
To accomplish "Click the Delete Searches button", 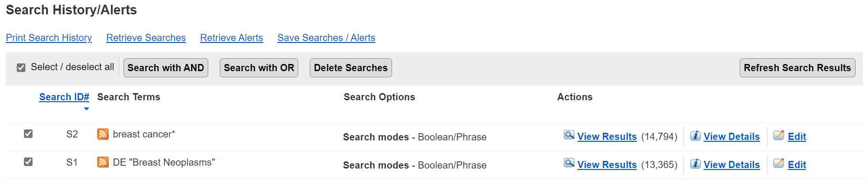I will 351,68.
